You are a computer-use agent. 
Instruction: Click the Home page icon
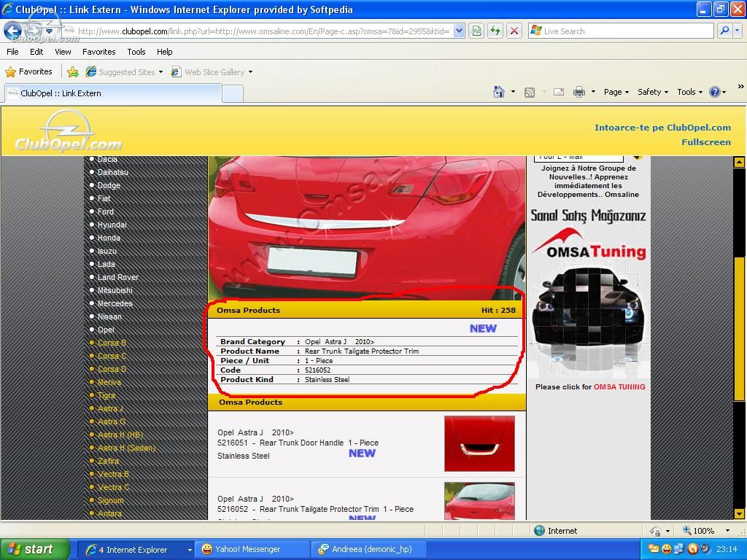point(499,92)
